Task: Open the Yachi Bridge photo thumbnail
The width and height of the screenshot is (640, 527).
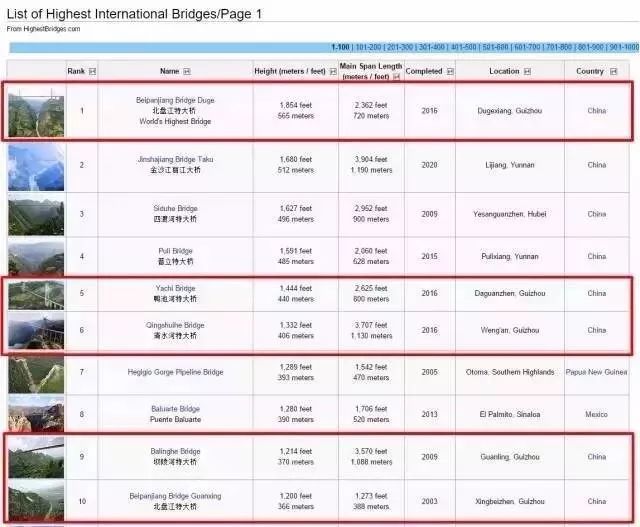Action: click(35, 294)
